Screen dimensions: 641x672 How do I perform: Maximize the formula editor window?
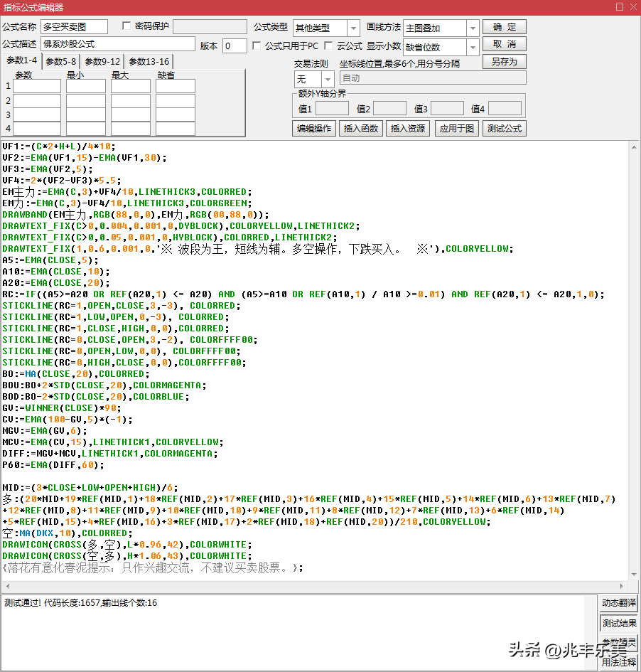click(619, 7)
